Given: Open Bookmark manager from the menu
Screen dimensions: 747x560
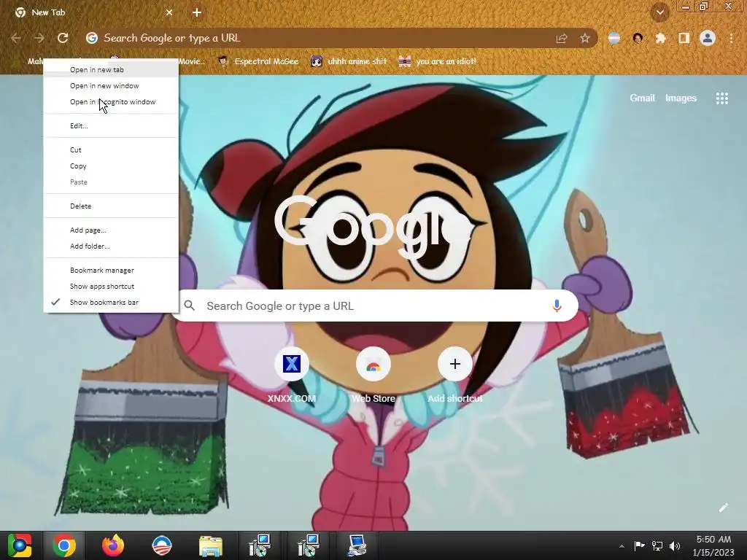Looking at the screenshot, I should [111, 270].
